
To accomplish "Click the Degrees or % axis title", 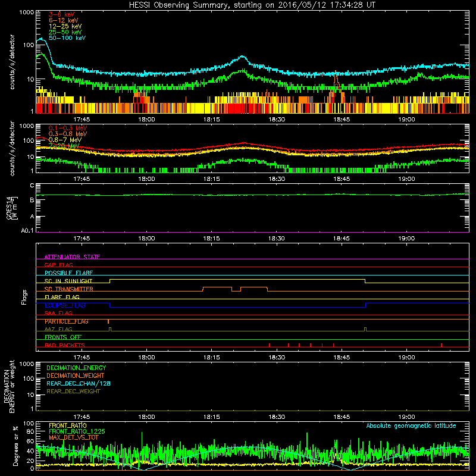I will click(16, 446).
